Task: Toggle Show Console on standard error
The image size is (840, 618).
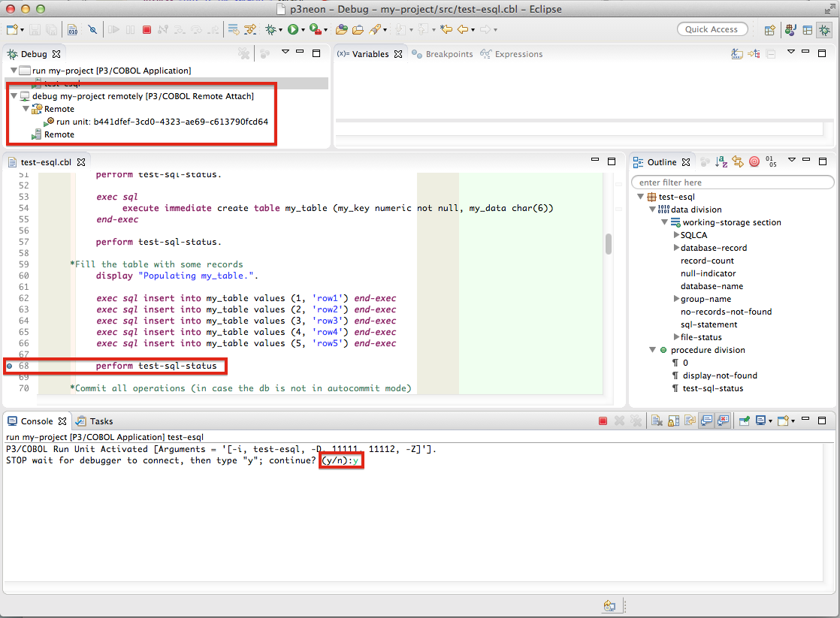Action: click(724, 421)
